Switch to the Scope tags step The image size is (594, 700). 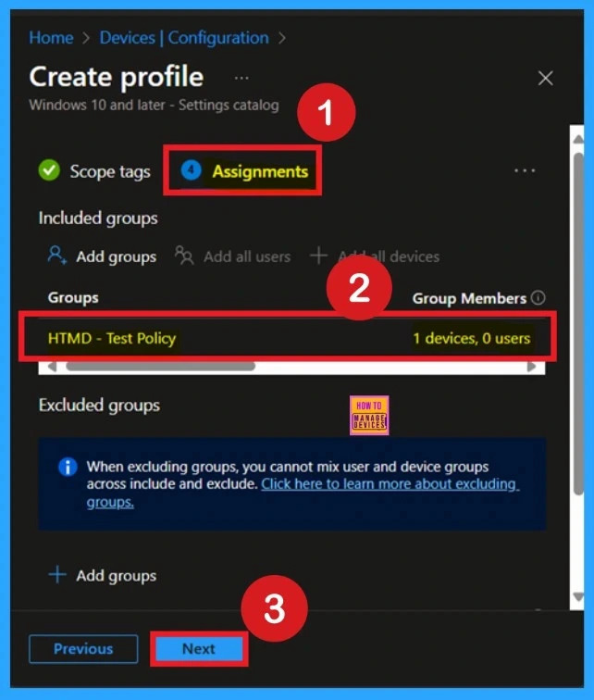coord(93,171)
